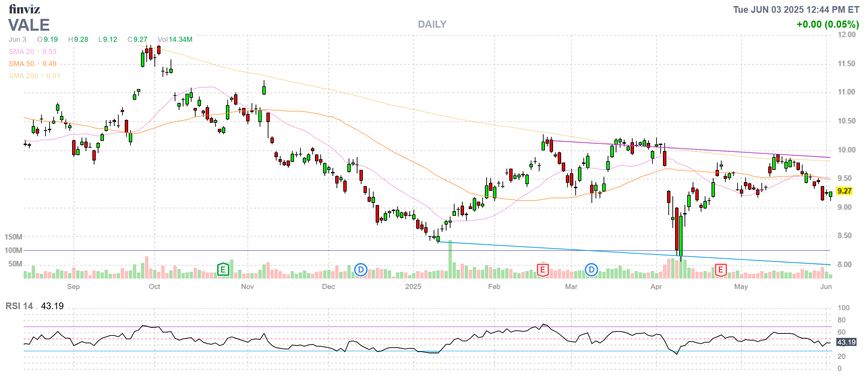868x379 pixels.
Task: Click the SMA 20 legend label
Action: (x=22, y=52)
